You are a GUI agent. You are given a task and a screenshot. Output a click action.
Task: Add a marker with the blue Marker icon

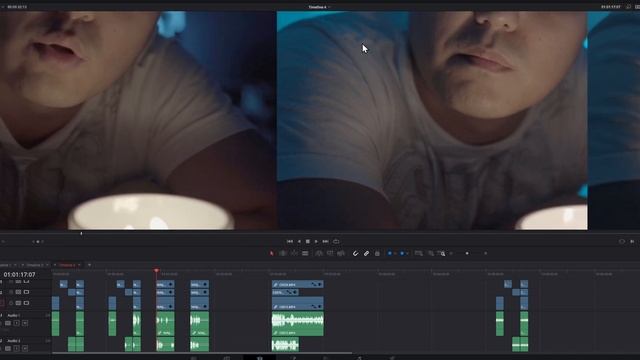(402, 253)
